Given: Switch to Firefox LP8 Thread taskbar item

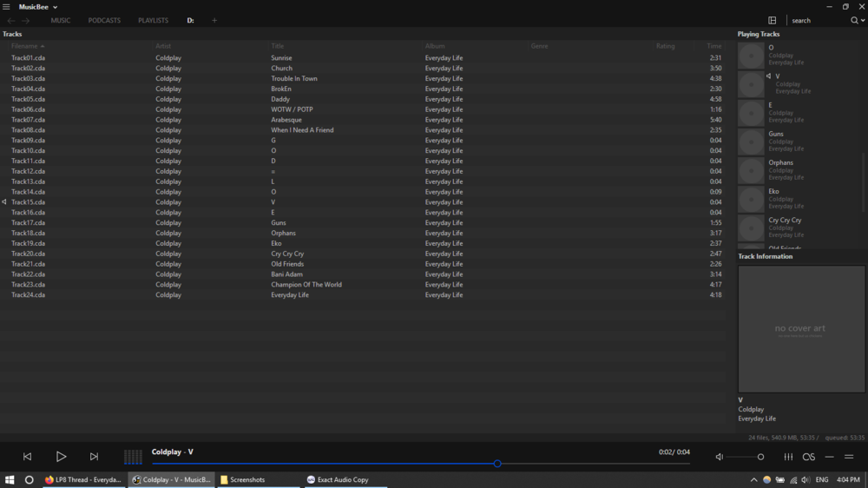Looking at the screenshot, I should pyautogui.click(x=83, y=479).
